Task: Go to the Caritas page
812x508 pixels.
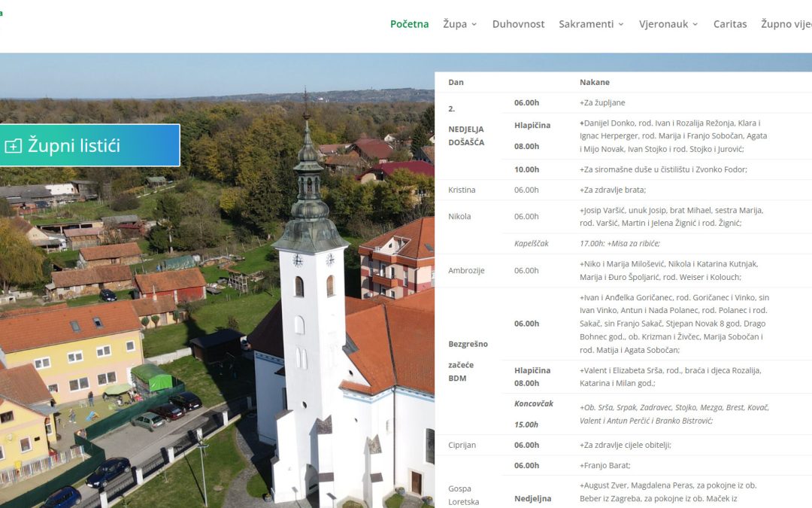Action: tap(729, 24)
